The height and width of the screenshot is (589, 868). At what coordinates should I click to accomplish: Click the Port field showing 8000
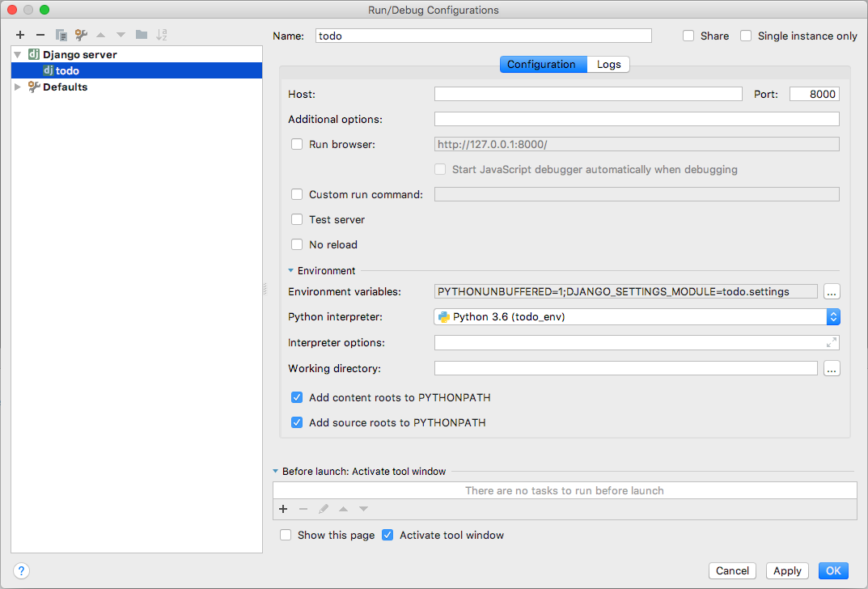815,94
